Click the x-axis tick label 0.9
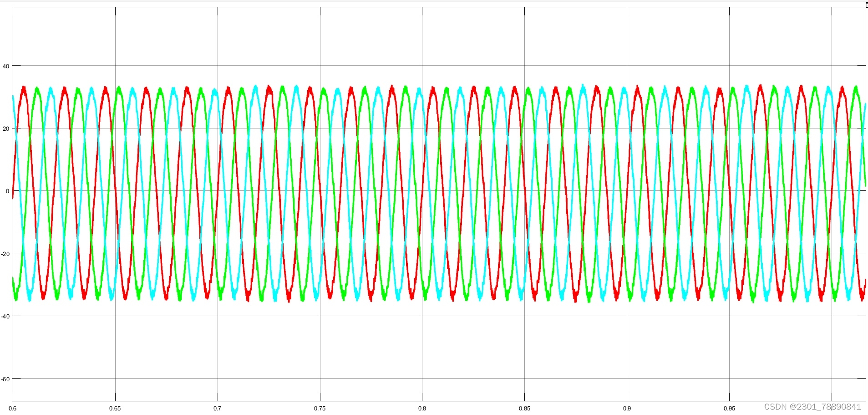868x415 pixels. point(627,409)
